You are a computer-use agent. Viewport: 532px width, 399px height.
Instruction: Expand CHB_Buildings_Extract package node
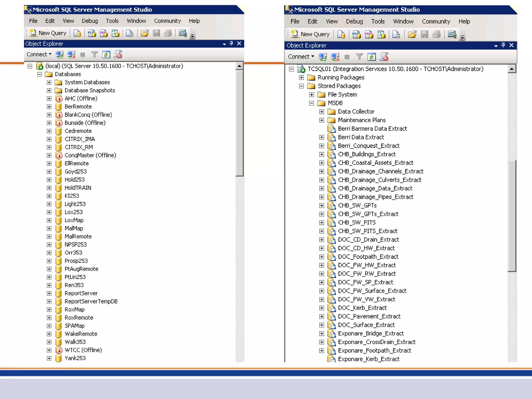pyautogui.click(x=322, y=154)
